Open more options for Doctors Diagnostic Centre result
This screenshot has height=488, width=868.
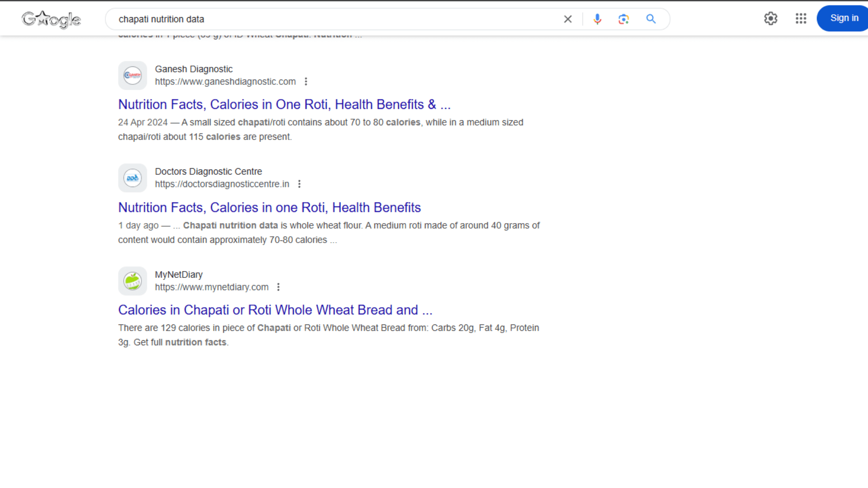tap(299, 184)
